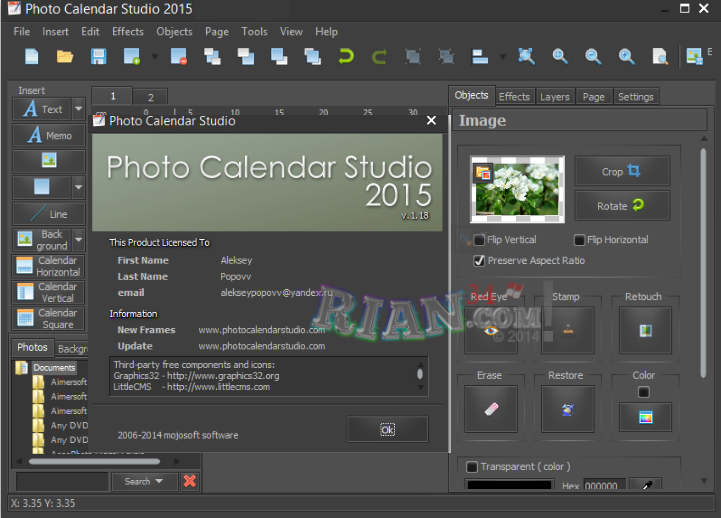721x518 pixels.
Task: Click the photos list horizontal scrollbar
Action: (94, 461)
